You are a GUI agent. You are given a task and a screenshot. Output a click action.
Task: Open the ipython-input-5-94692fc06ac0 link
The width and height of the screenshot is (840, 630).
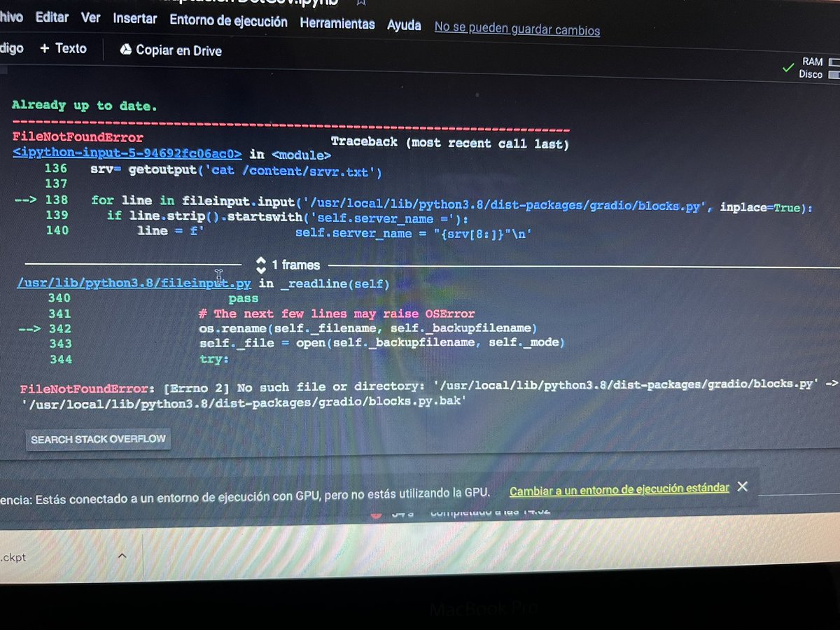tap(127, 154)
